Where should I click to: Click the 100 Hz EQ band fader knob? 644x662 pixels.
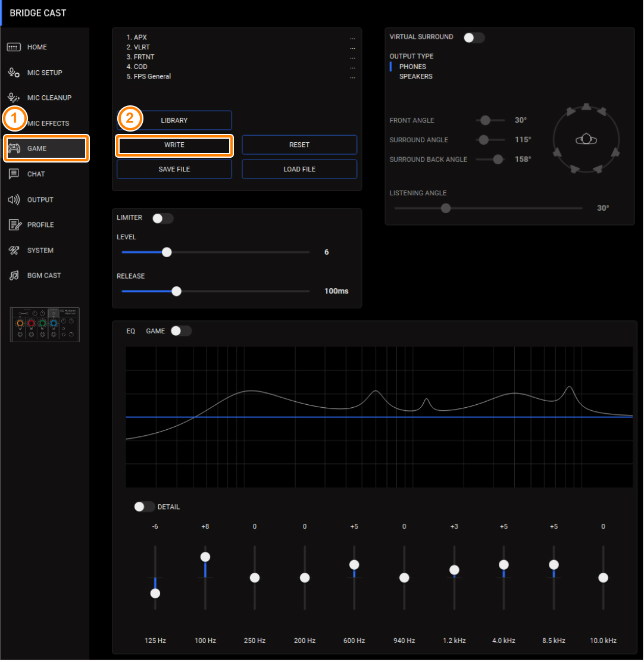(205, 557)
